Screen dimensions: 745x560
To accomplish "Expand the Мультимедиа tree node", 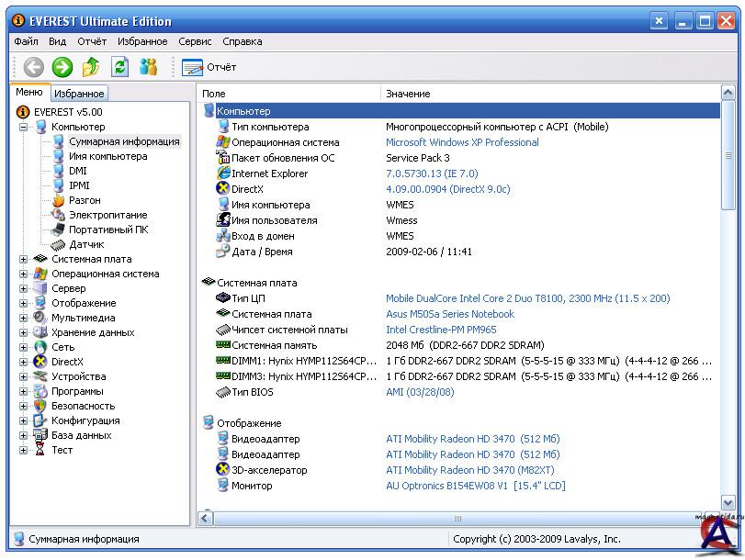I will (x=24, y=318).
